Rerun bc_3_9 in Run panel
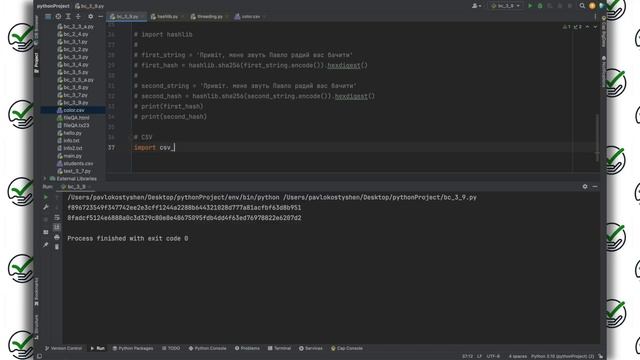 (x=46, y=197)
